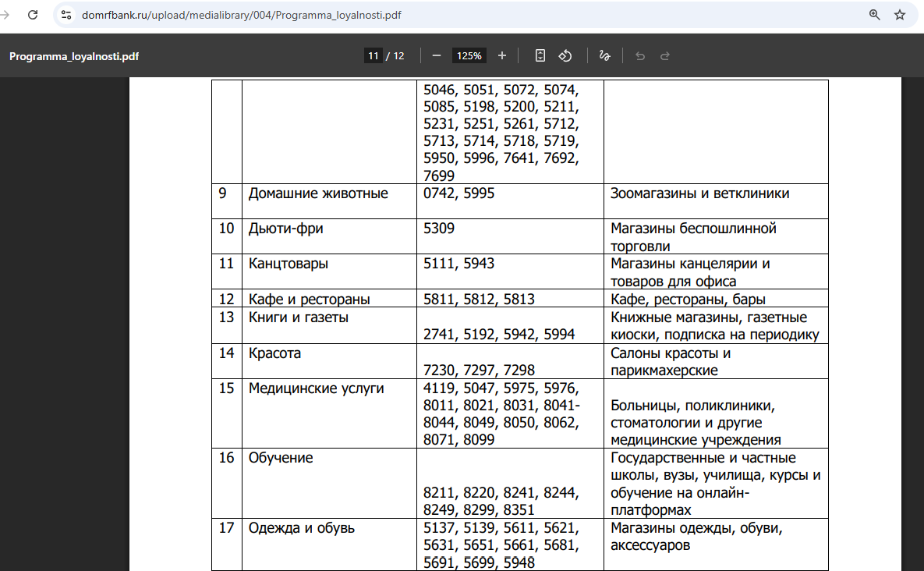This screenshot has height=571, width=924.
Task: Zoom in the PDF with plus button
Action: point(502,56)
